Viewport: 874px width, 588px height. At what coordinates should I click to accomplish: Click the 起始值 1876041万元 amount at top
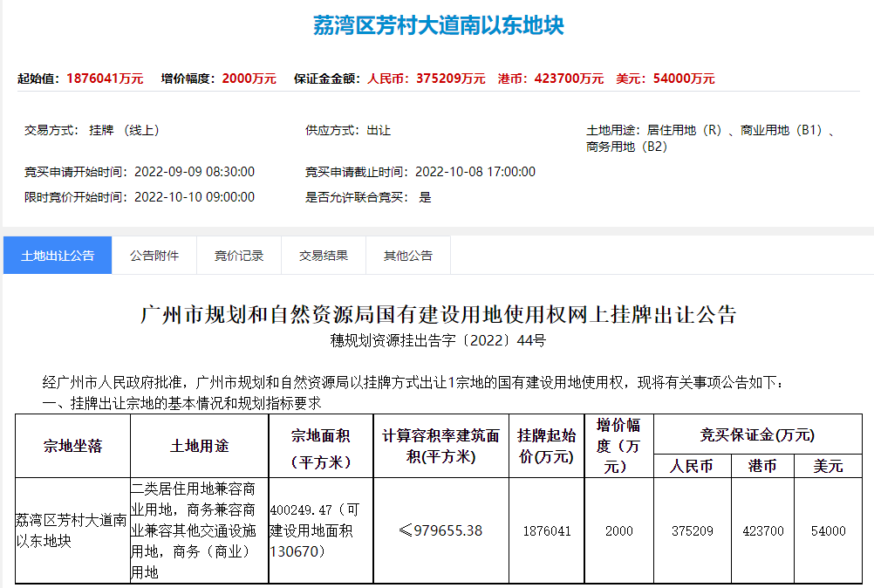pos(105,79)
